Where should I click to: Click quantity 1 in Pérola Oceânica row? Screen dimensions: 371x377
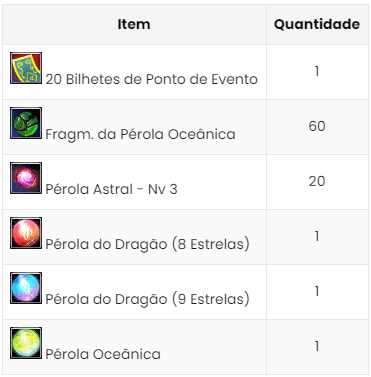coord(317,346)
